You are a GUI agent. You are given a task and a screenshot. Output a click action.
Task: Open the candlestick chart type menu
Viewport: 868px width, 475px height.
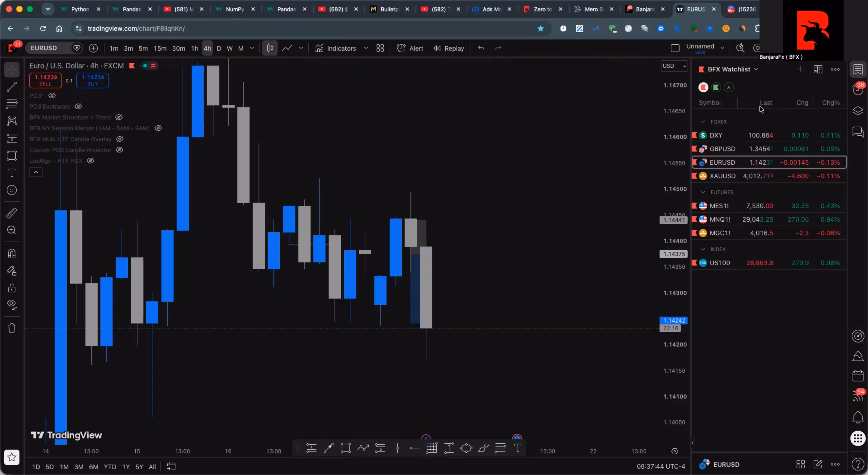tap(270, 48)
